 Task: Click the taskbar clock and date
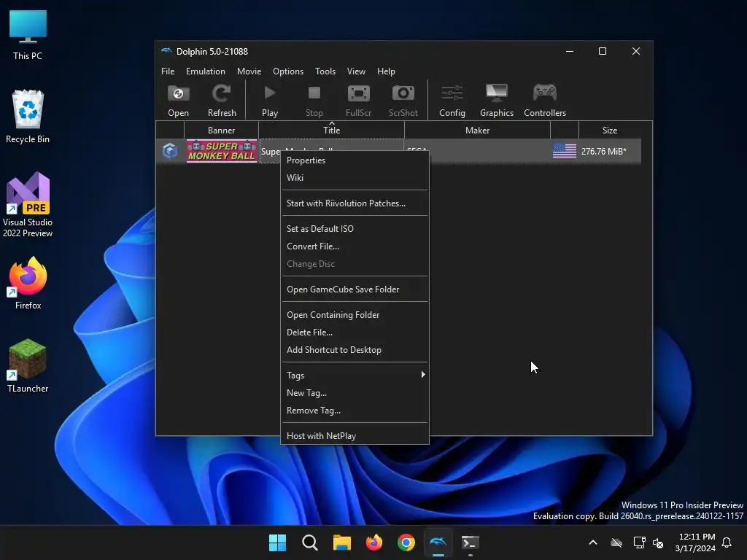click(695, 542)
